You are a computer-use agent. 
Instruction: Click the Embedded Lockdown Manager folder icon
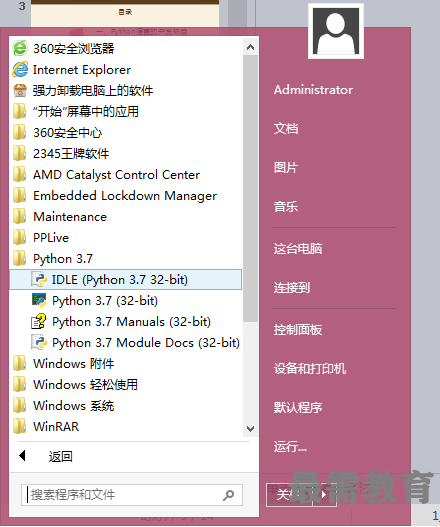19,195
